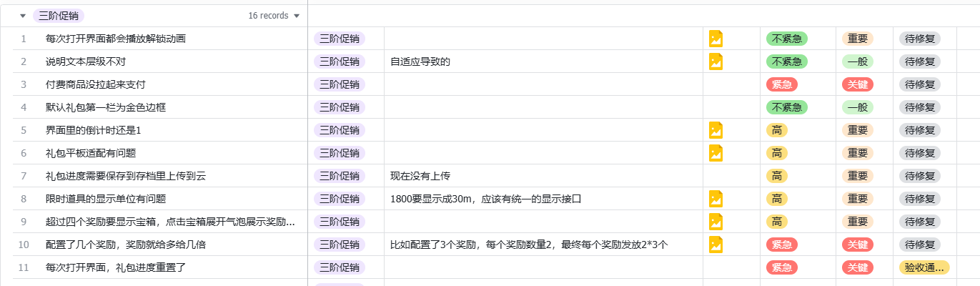This screenshot has height=286, width=980.
Task: Open the image attachment in row 2
Action: [716, 61]
